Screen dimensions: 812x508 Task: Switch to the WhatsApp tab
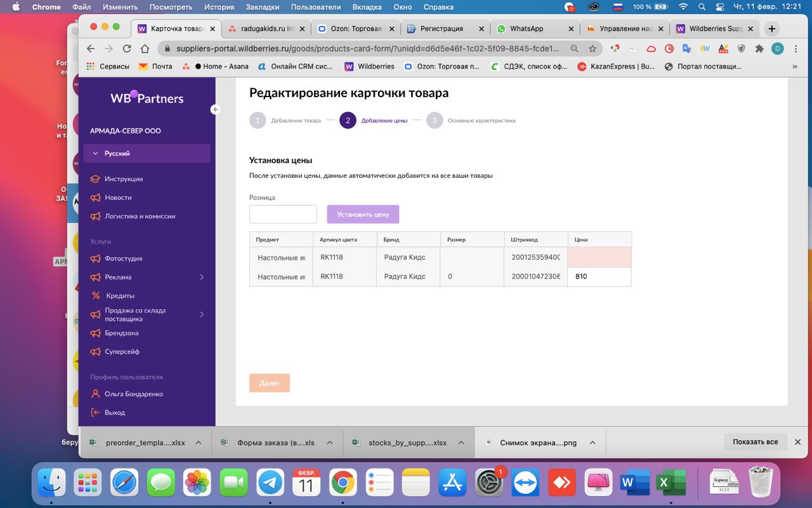point(536,29)
